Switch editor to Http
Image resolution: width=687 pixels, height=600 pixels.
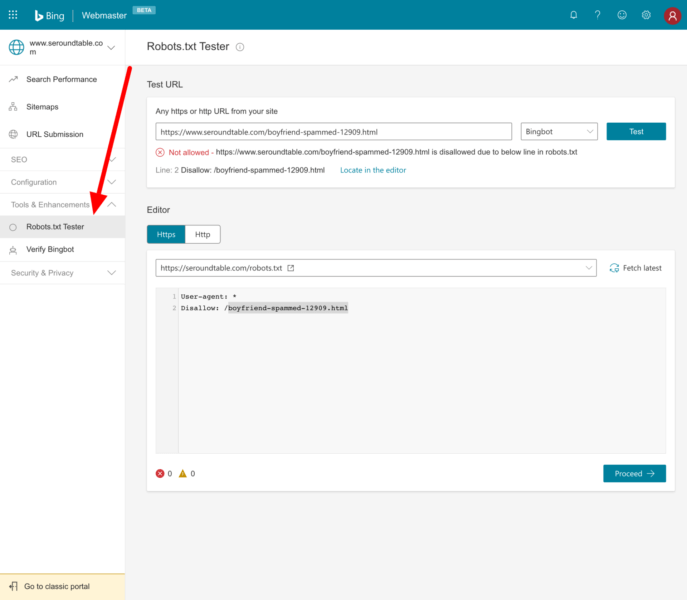tap(202, 234)
